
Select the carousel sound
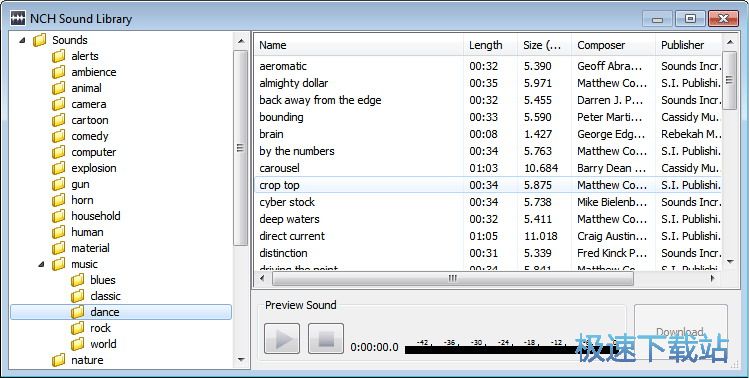tap(488, 168)
